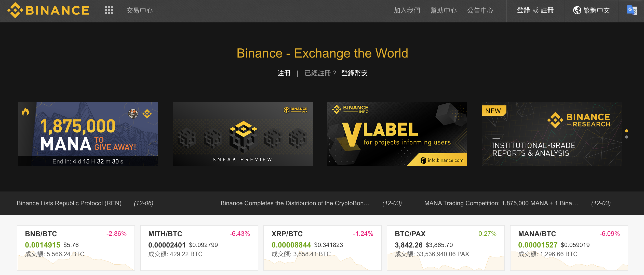Open the 交易中心 menu
644x275 pixels.
(140, 10)
